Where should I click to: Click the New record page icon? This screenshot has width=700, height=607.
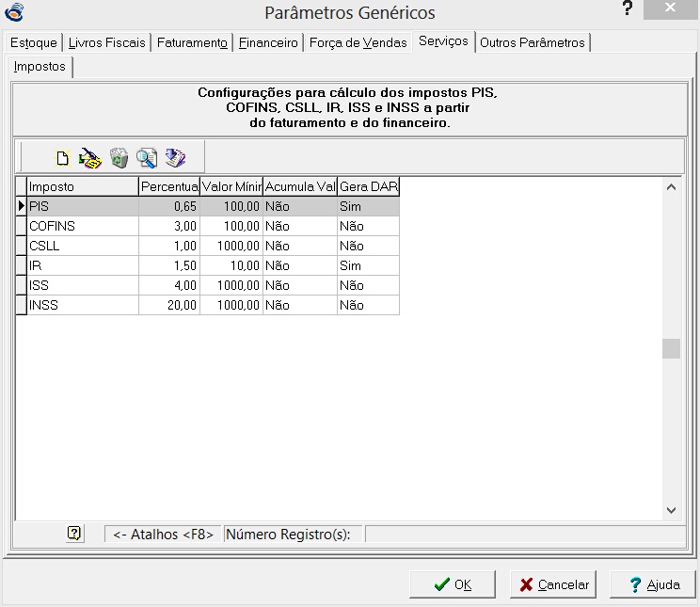tap(62, 158)
